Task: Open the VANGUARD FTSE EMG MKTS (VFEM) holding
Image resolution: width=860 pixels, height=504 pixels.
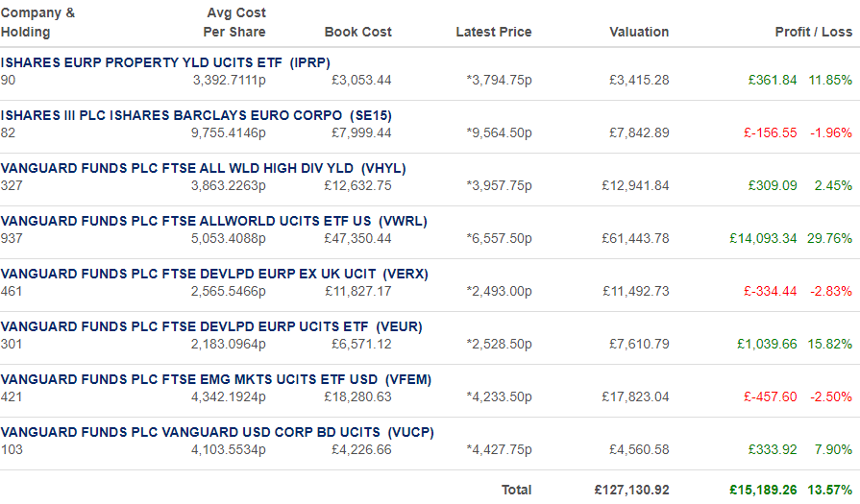Action: pos(216,379)
